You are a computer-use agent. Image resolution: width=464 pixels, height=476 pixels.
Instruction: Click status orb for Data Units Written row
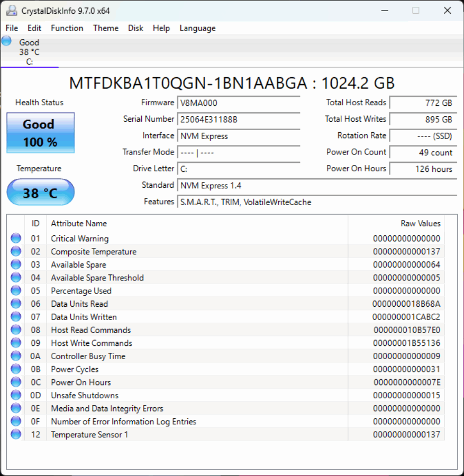tap(16, 317)
